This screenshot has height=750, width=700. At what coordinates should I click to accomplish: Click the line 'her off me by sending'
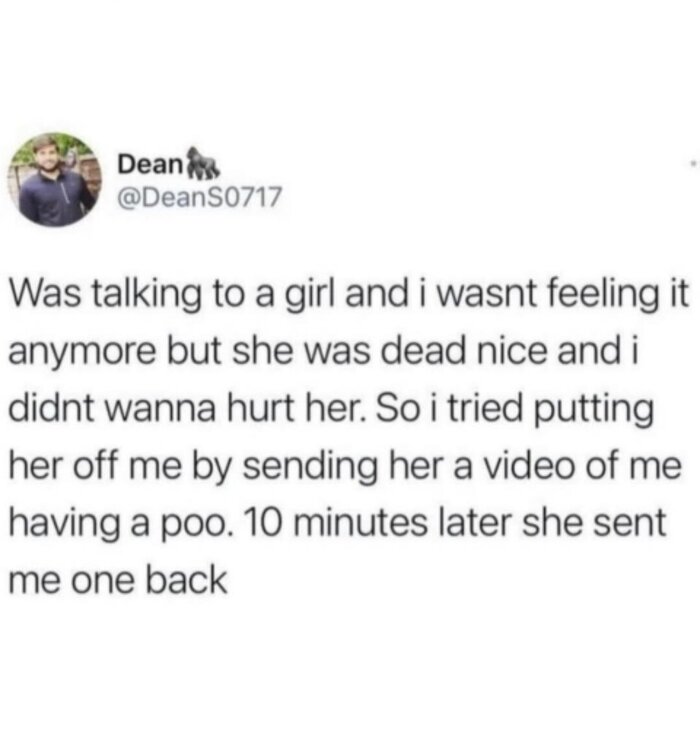pyautogui.click(x=345, y=466)
